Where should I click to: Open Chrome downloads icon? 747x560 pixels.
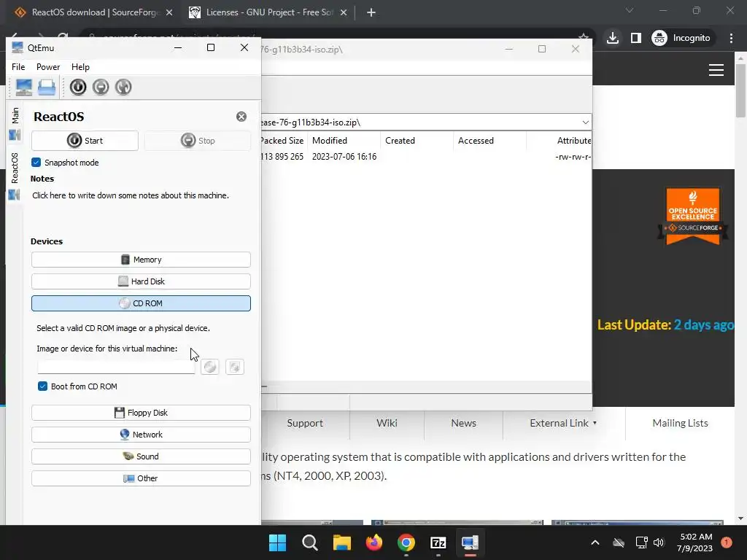click(x=613, y=38)
